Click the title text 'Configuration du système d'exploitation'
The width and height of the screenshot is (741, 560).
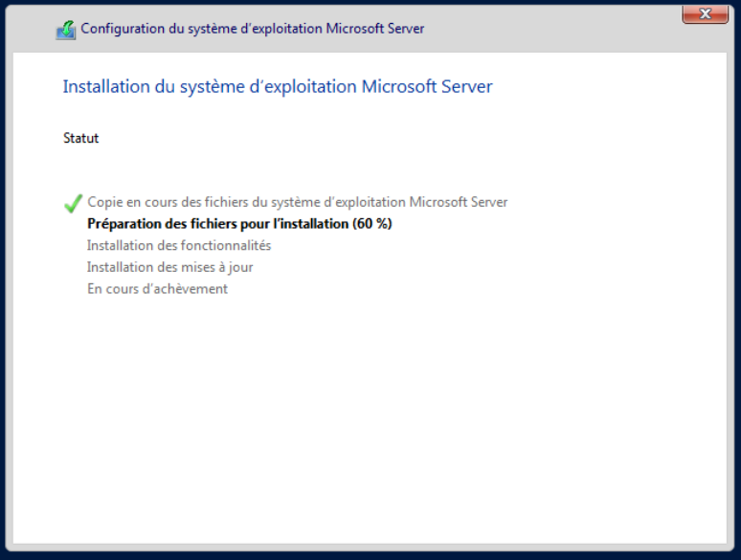[202, 29]
